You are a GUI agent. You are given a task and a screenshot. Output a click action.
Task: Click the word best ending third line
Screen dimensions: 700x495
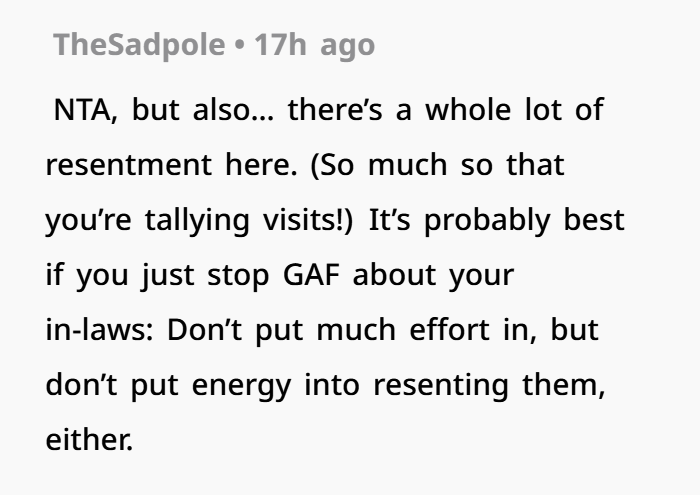(594, 220)
